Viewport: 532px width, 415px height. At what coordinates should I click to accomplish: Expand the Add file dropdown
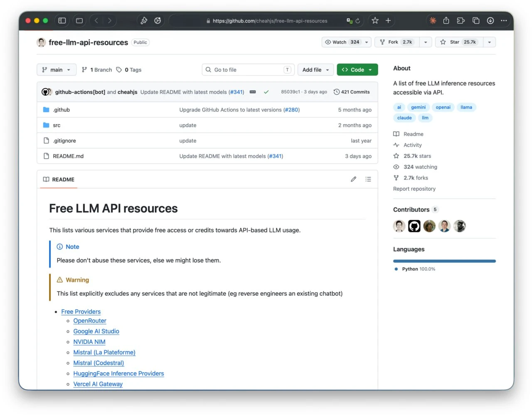315,70
